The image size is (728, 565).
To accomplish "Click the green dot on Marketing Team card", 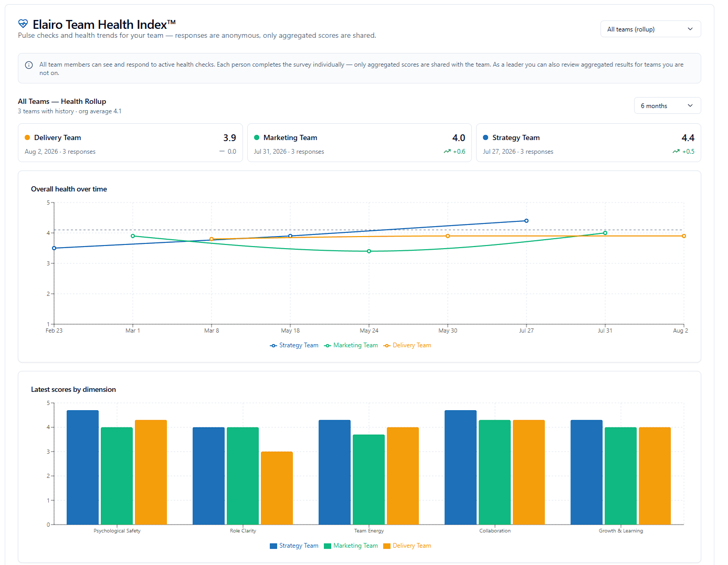I will pos(257,137).
